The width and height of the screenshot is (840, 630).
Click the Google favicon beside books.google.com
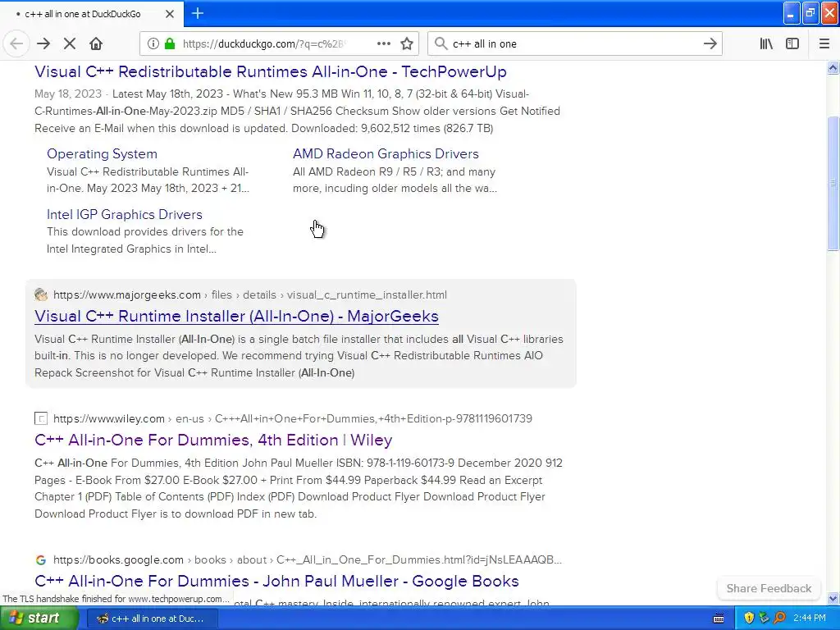(x=41, y=559)
